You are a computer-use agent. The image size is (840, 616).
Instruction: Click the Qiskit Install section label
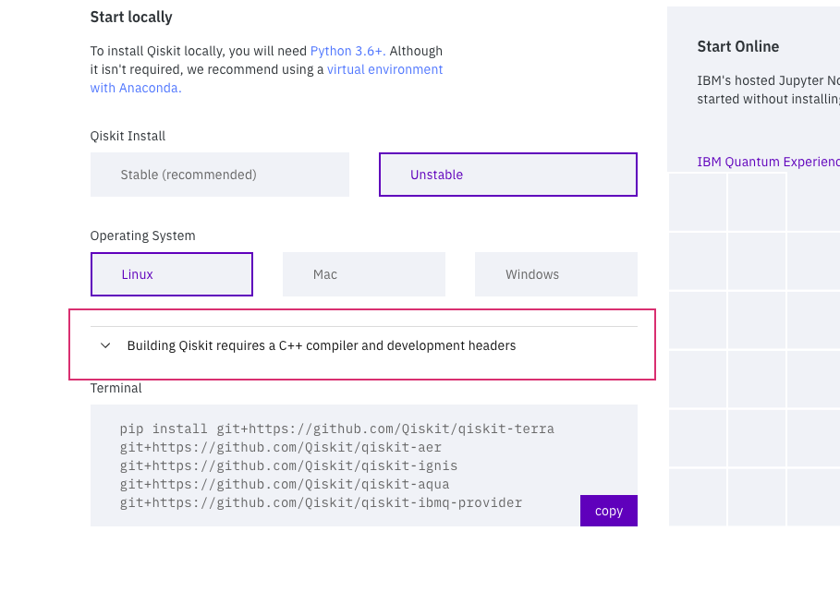click(x=127, y=136)
